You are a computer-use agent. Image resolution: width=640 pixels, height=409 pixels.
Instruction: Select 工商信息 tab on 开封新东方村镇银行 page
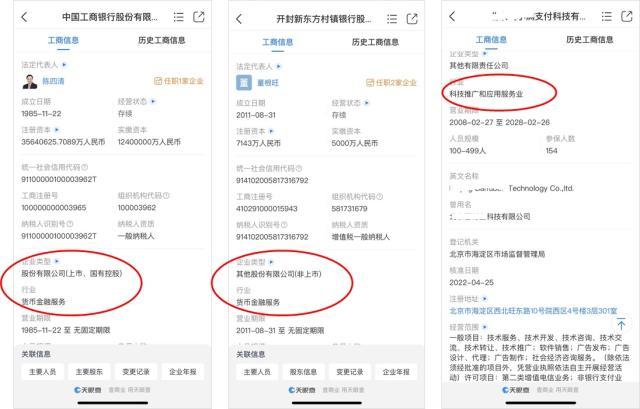[278, 42]
